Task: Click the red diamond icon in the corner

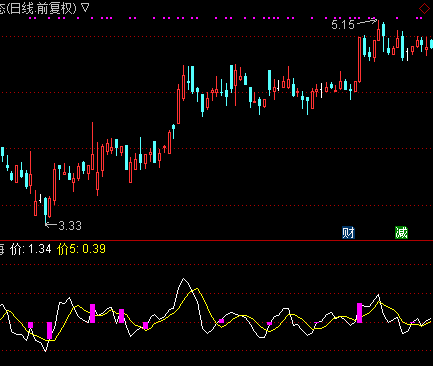Action: click(x=424, y=8)
